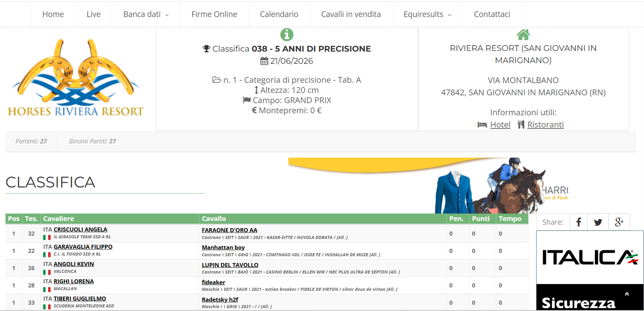The width and height of the screenshot is (644, 311).
Task: Open the Ristoranti link
Action: (x=545, y=124)
